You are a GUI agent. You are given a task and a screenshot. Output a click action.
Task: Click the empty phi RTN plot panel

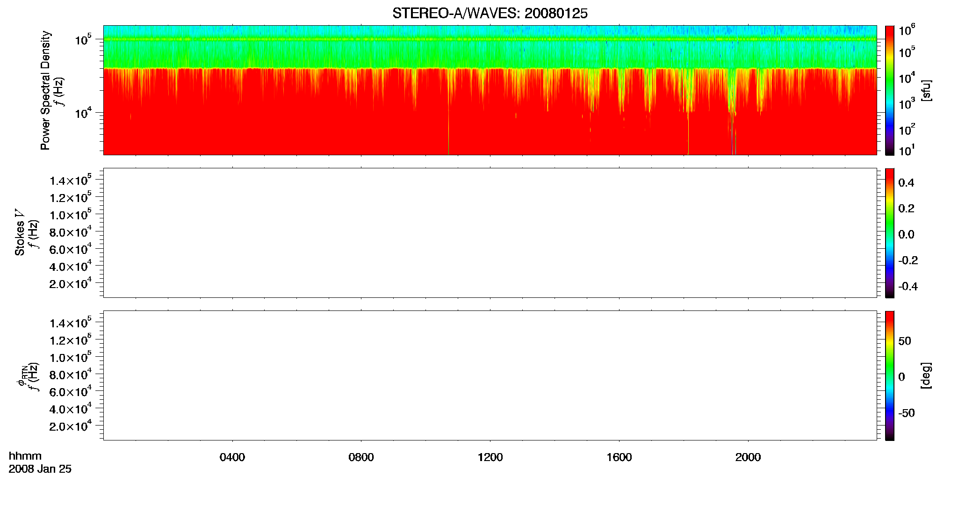[490, 375]
